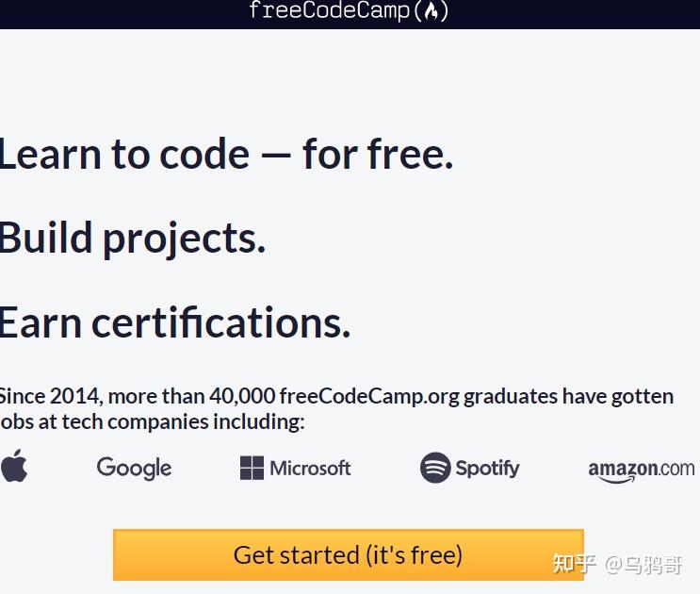Image resolution: width=700 pixels, height=594 pixels.
Task: Click the Spotify circular sound-wave icon
Action: [435, 468]
